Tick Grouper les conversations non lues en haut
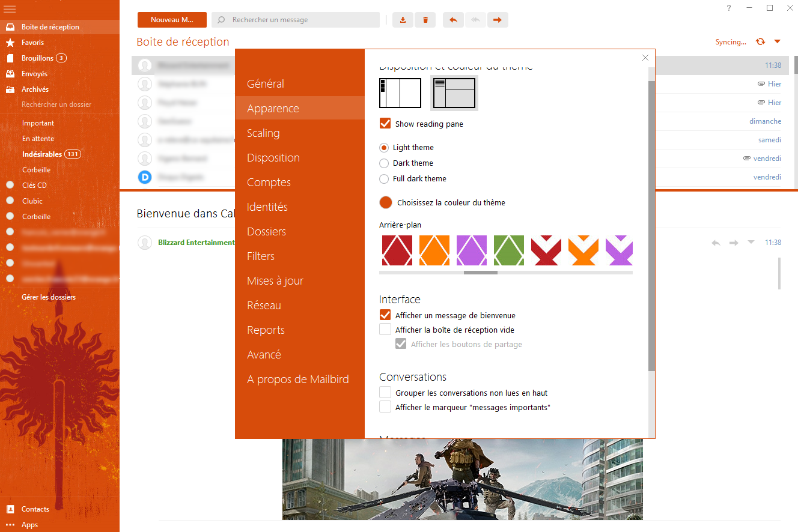 point(385,393)
